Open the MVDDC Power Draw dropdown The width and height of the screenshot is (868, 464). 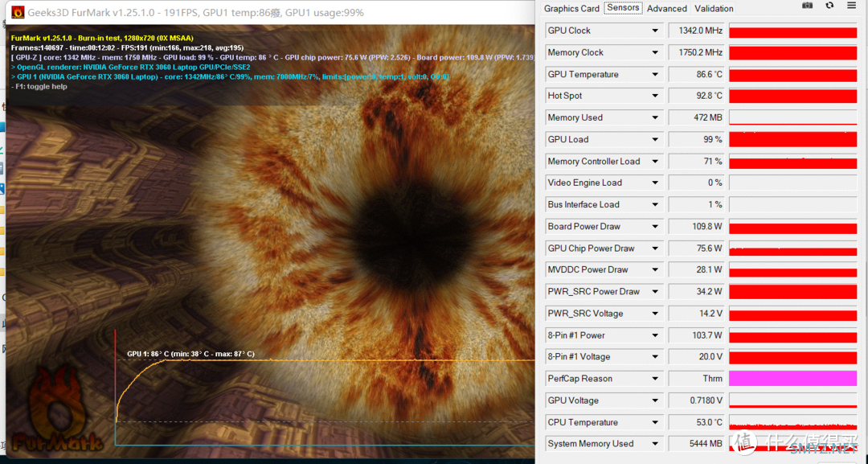[x=655, y=269]
